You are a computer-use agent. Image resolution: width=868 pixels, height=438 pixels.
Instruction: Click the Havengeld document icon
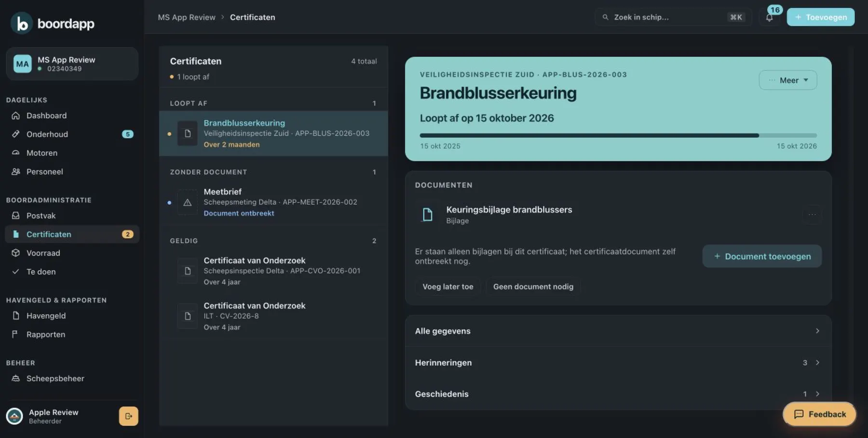pyautogui.click(x=16, y=316)
